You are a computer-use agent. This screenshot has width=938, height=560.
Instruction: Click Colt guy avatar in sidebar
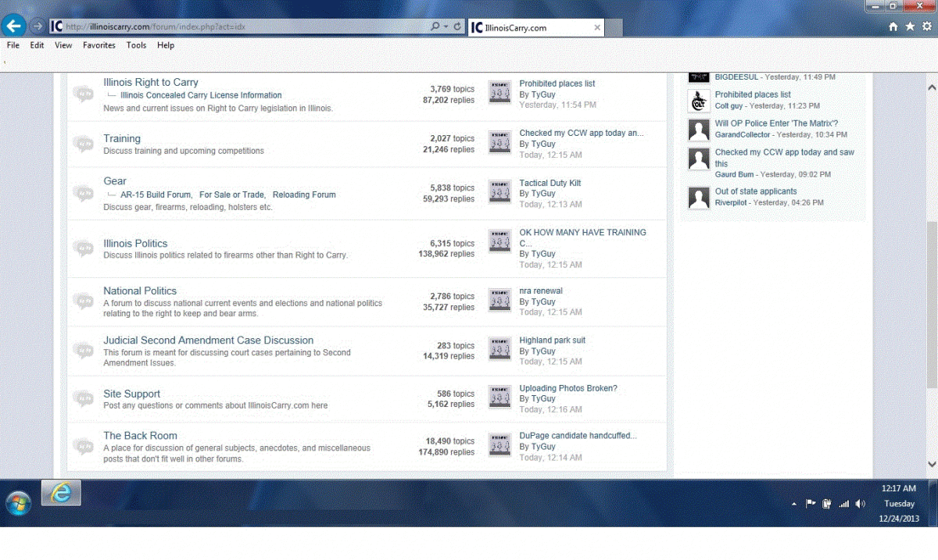[x=699, y=101]
